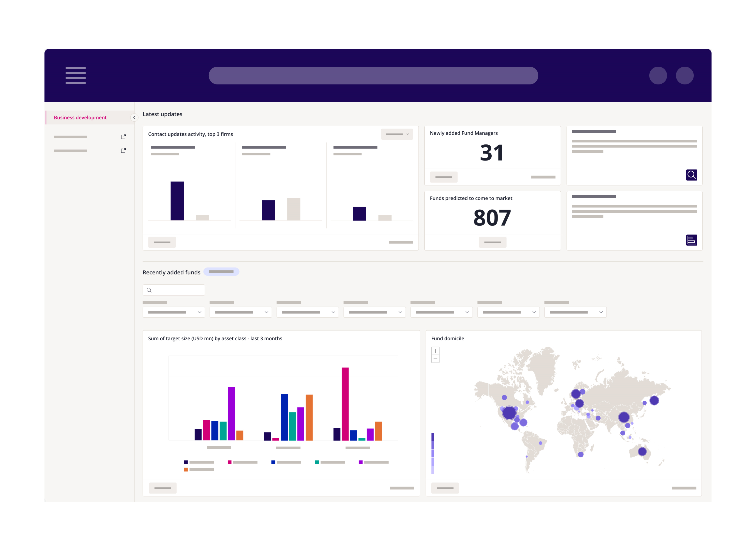Open the hamburger navigation menu
756x551 pixels.
[x=75, y=76]
